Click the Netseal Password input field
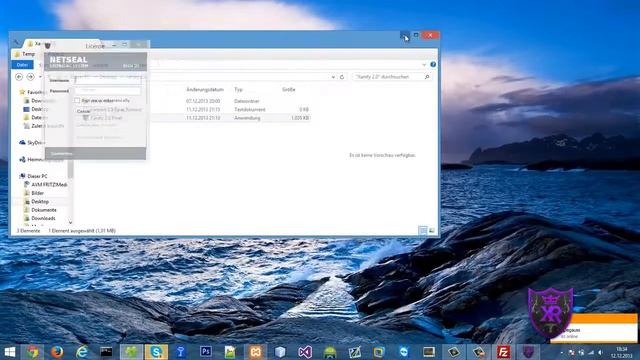This screenshot has width=640, height=360. click(x=108, y=91)
